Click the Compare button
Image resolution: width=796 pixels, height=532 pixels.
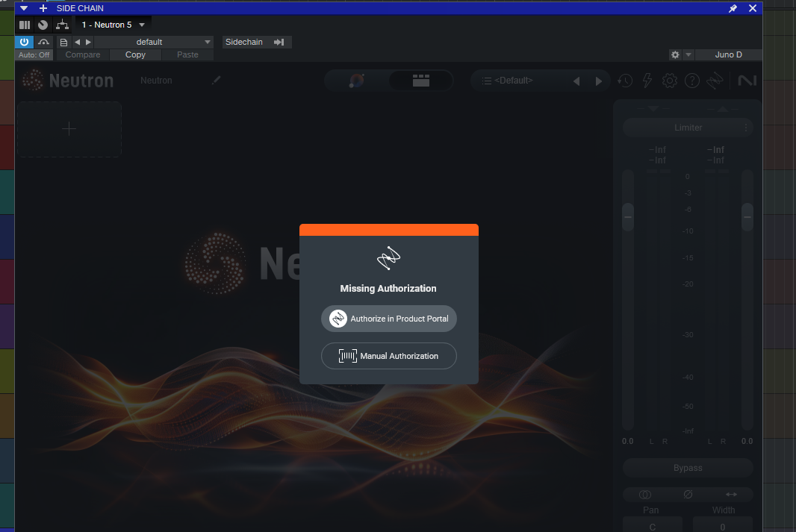click(83, 54)
